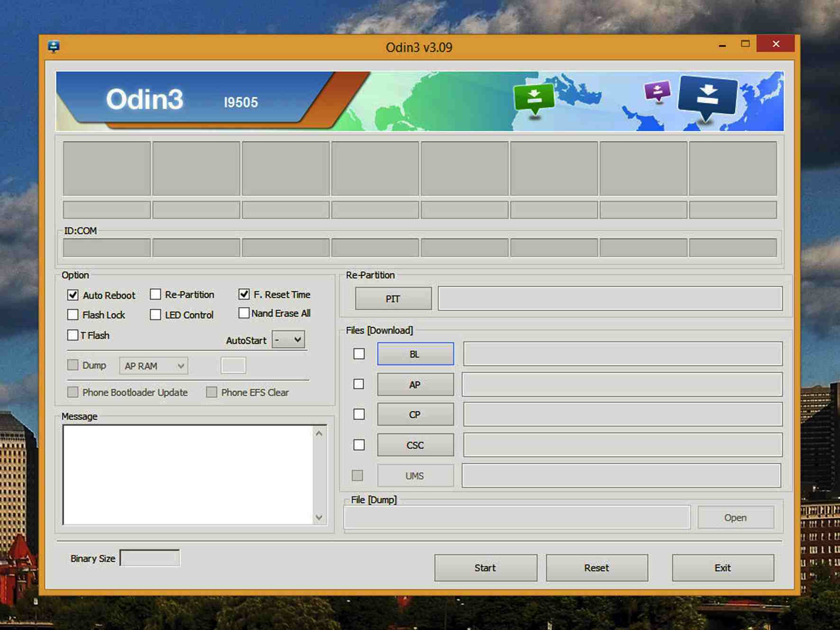Click the purple download bubble icon
Screen dimensions: 840x630
pyautogui.click(x=657, y=90)
